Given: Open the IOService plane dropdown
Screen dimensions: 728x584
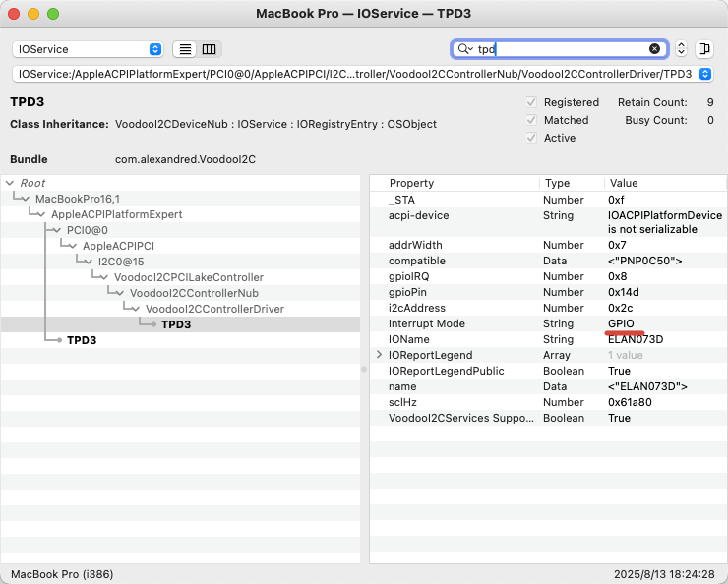Looking at the screenshot, I should 88,49.
